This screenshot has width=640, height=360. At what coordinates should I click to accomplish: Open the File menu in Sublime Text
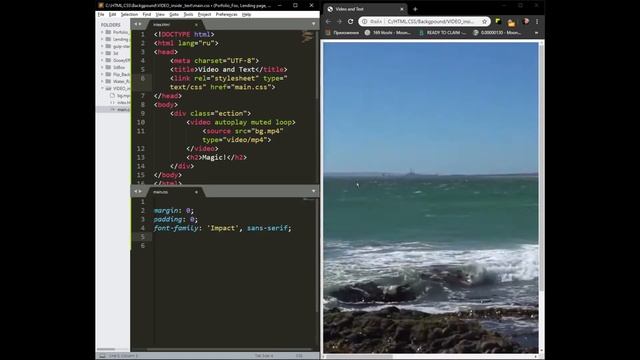101,14
